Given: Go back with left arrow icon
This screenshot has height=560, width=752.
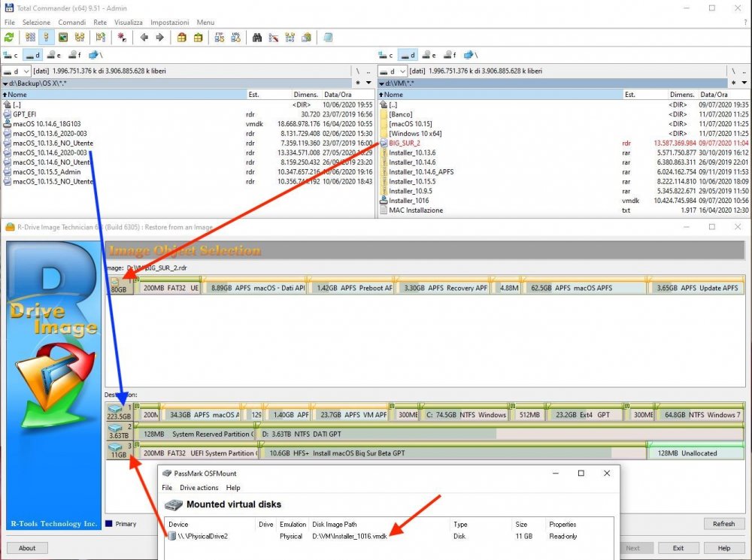Looking at the screenshot, I should (x=144, y=38).
